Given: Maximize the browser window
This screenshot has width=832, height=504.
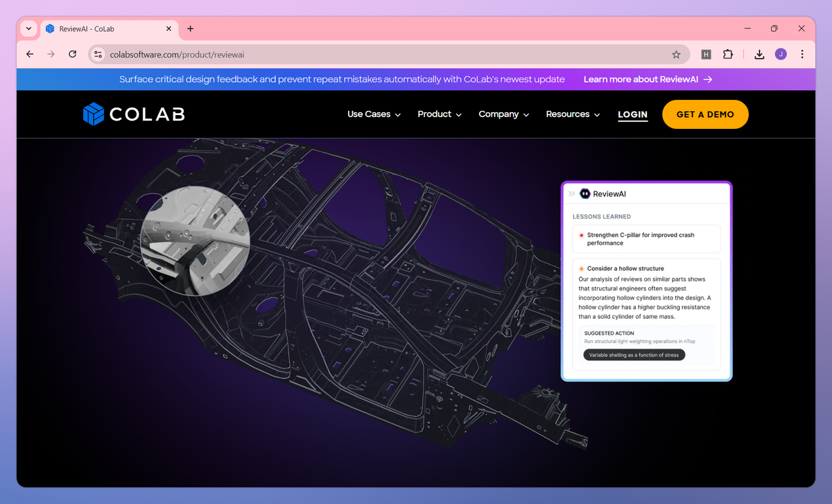Looking at the screenshot, I should tap(774, 28).
